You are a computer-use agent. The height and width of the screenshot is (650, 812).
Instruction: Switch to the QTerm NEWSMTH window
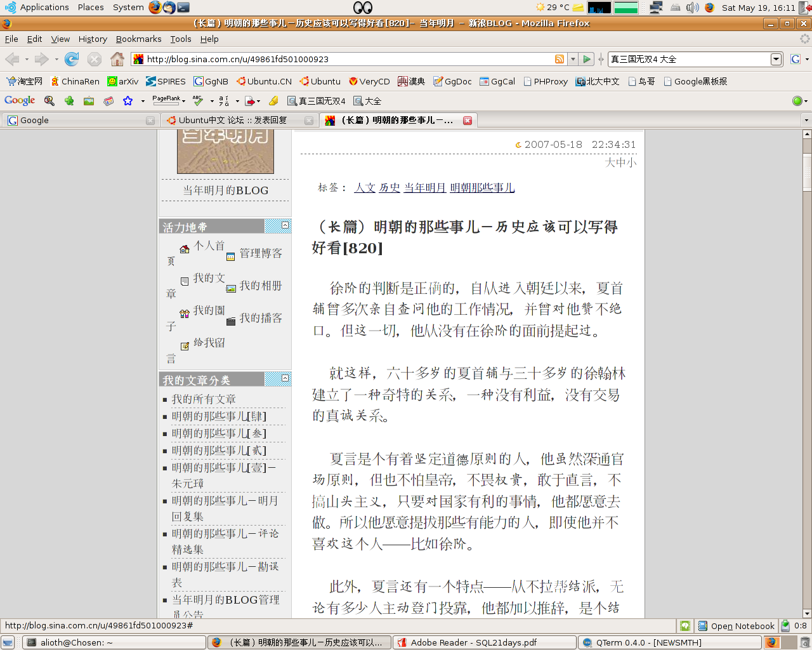[670, 642]
